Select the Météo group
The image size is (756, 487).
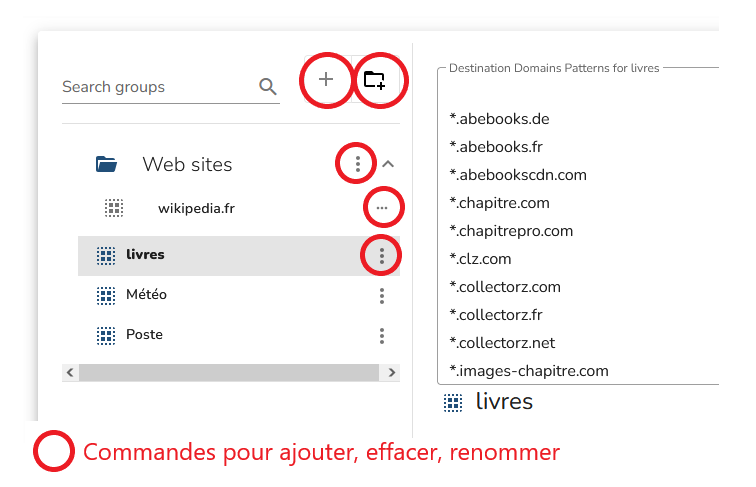point(146,295)
